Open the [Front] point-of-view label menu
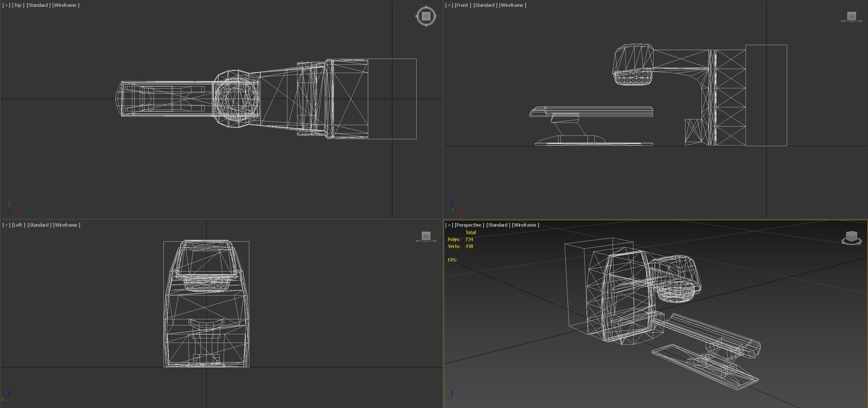The height and width of the screenshot is (408, 868). tap(463, 5)
